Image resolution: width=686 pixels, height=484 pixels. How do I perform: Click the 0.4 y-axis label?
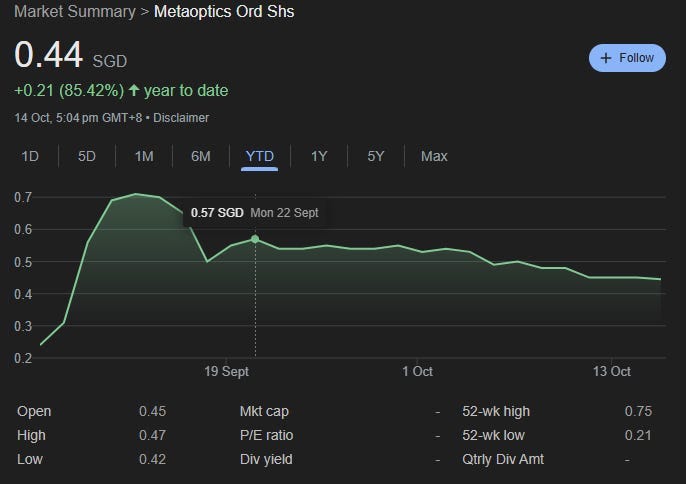coord(23,294)
